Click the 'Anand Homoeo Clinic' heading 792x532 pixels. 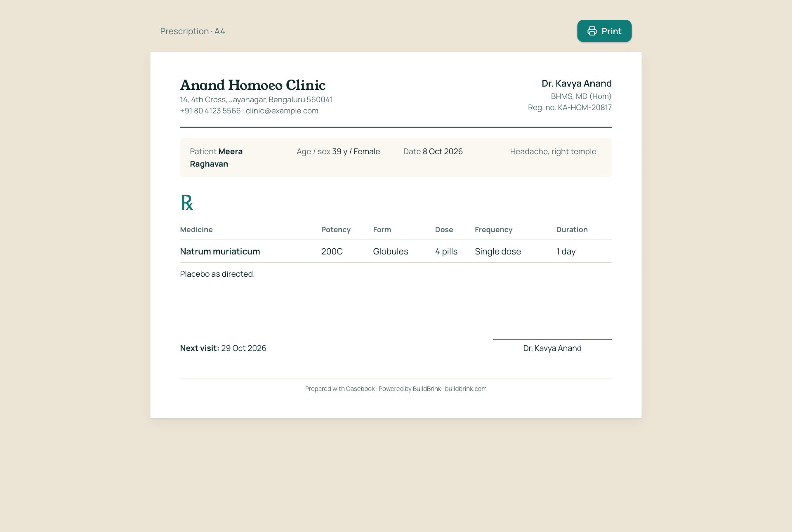click(x=253, y=85)
